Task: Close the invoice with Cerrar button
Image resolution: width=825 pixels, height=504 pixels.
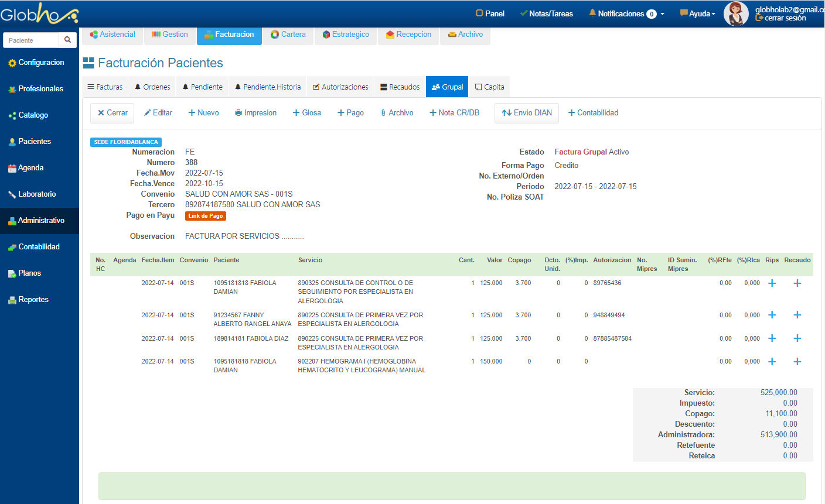Action: click(x=112, y=113)
